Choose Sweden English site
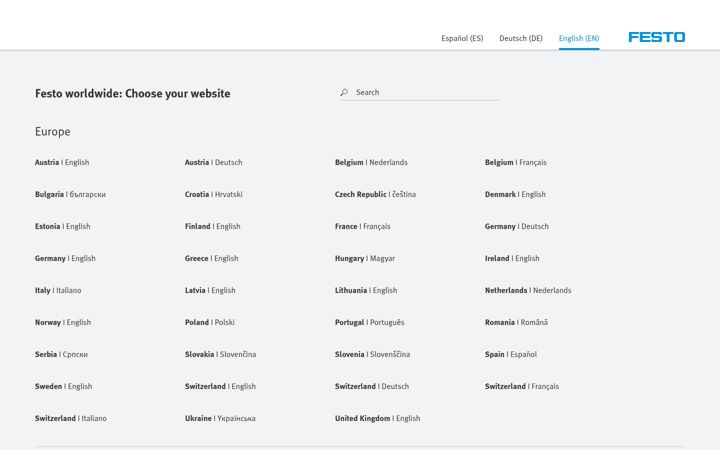The height and width of the screenshot is (450, 720). pyautogui.click(x=63, y=387)
